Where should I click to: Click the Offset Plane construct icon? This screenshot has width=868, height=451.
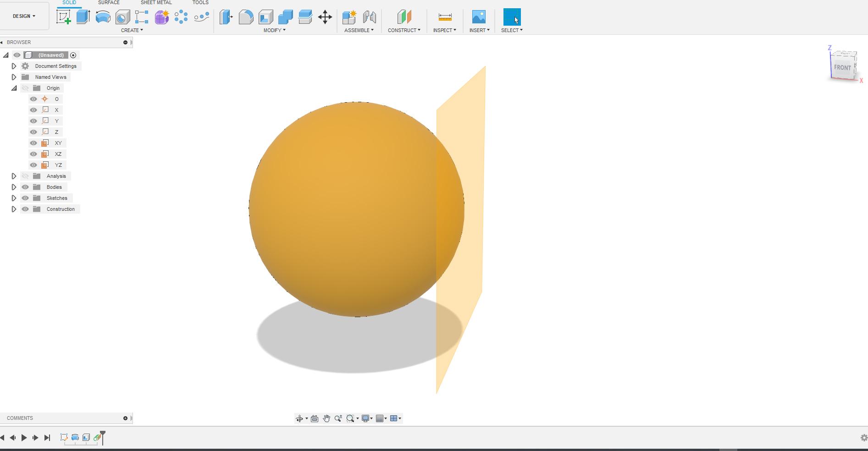coord(404,17)
